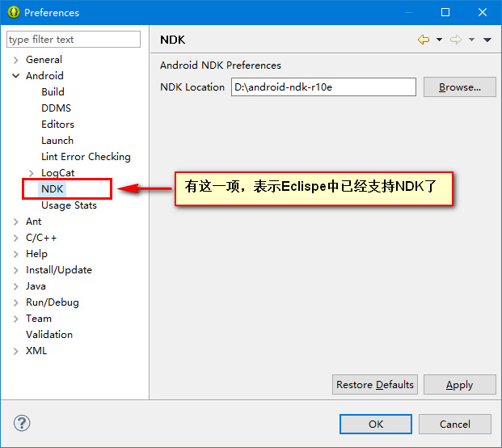Open the preferences view menu triangle
This screenshot has height=448, width=502.
(x=487, y=40)
